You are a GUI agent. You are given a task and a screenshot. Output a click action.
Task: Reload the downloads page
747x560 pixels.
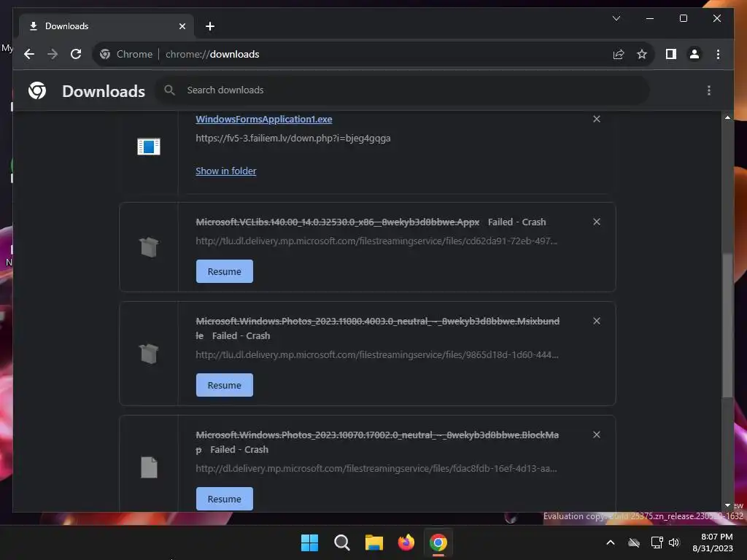pyautogui.click(x=76, y=54)
